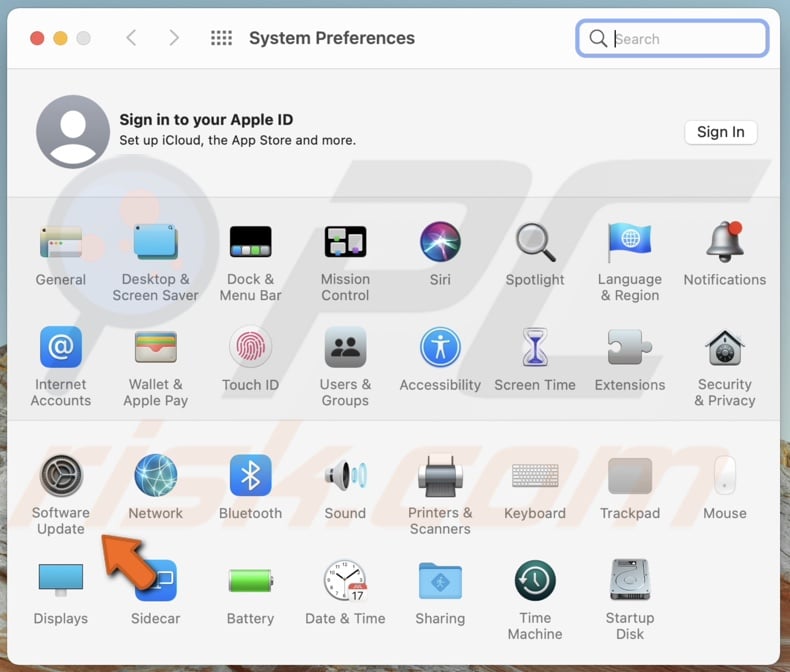Go back with the left chevron
790x672 pixels.
pos(131,38)
